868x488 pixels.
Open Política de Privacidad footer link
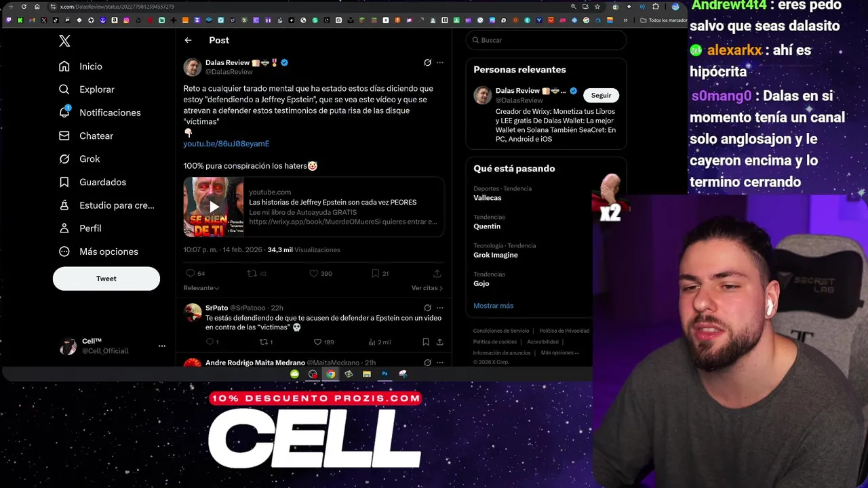[564, 331]
